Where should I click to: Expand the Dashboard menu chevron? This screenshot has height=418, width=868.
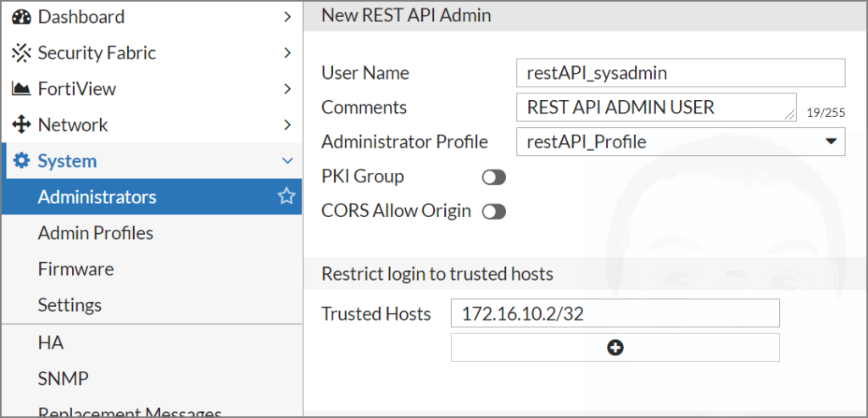[x=287, y=17]
